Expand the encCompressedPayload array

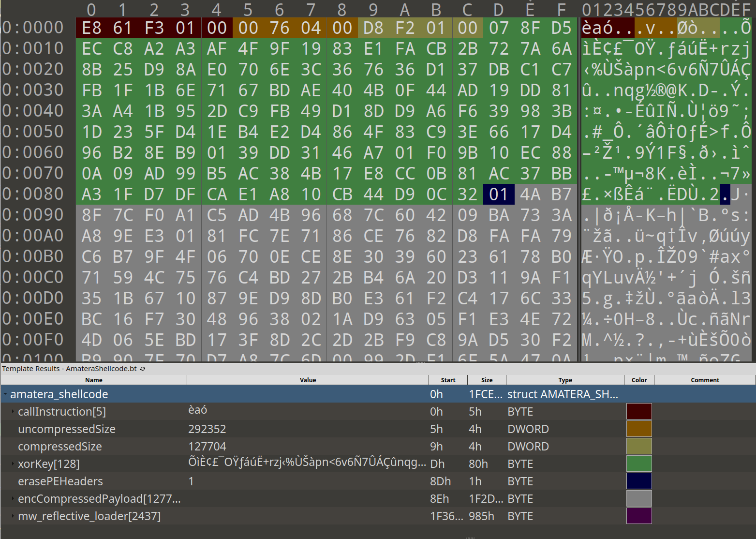click(x=13, y=499)
